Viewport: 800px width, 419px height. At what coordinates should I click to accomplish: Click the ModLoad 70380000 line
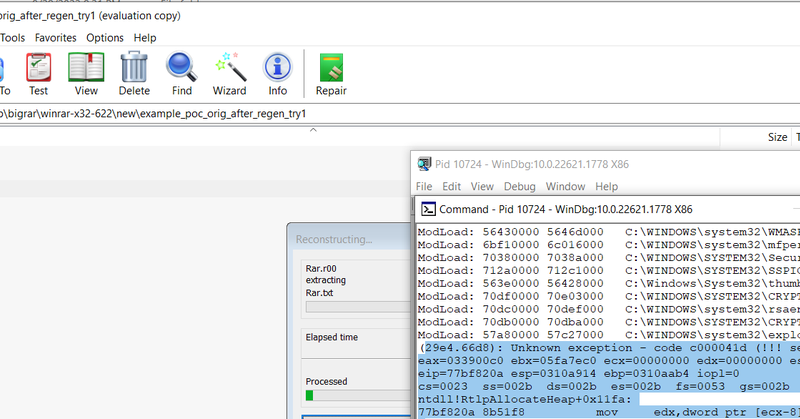tap(609, 258)
